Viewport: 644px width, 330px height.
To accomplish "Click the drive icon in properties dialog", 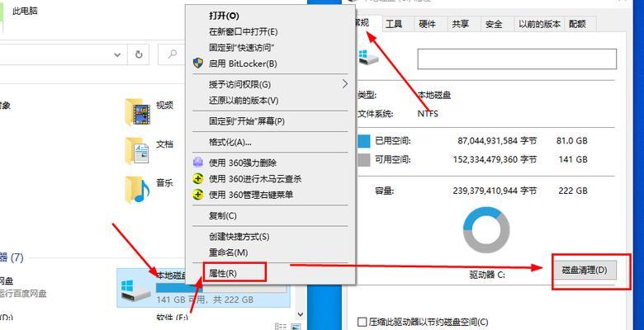I will pyautogui.click(x=367, y=58).
